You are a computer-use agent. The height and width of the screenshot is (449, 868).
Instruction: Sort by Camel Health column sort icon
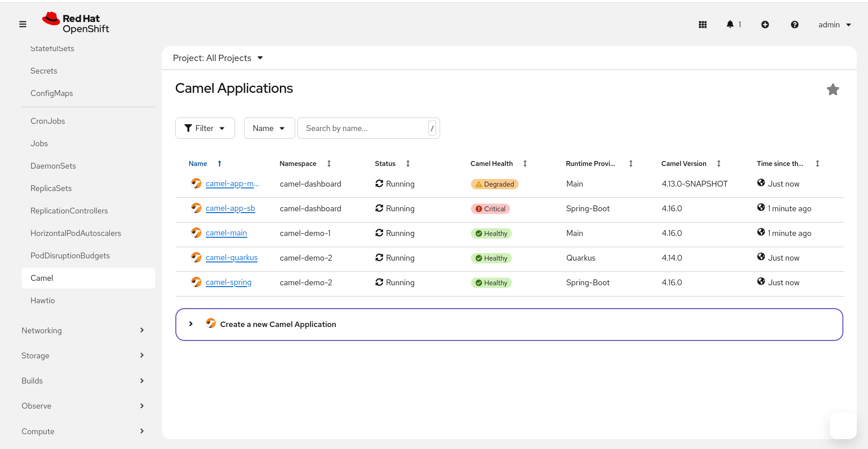point(525,164)
